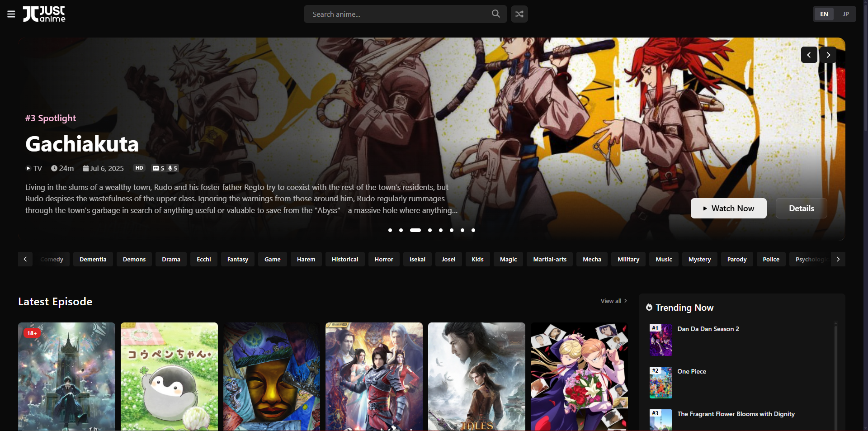
Task: Jump to the first spotlight slide dot
Action: (x=390, y=230)
